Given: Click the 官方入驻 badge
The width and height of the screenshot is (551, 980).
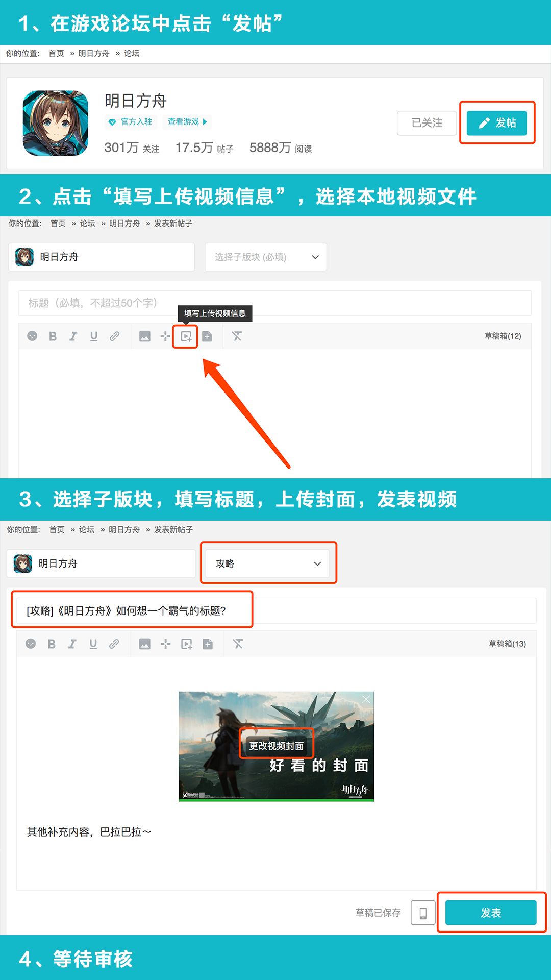Looking at the screenshot, I should point(131,122).
